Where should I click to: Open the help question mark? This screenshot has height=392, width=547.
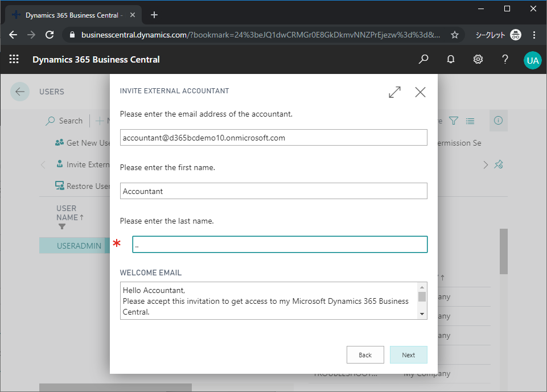[x=505, y=59]
